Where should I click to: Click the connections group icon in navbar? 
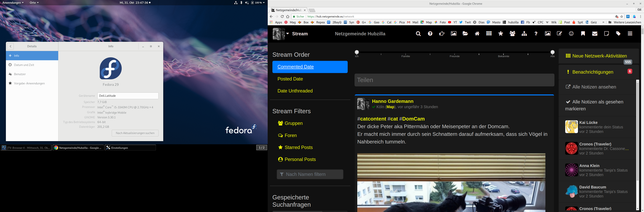(512, 34)
